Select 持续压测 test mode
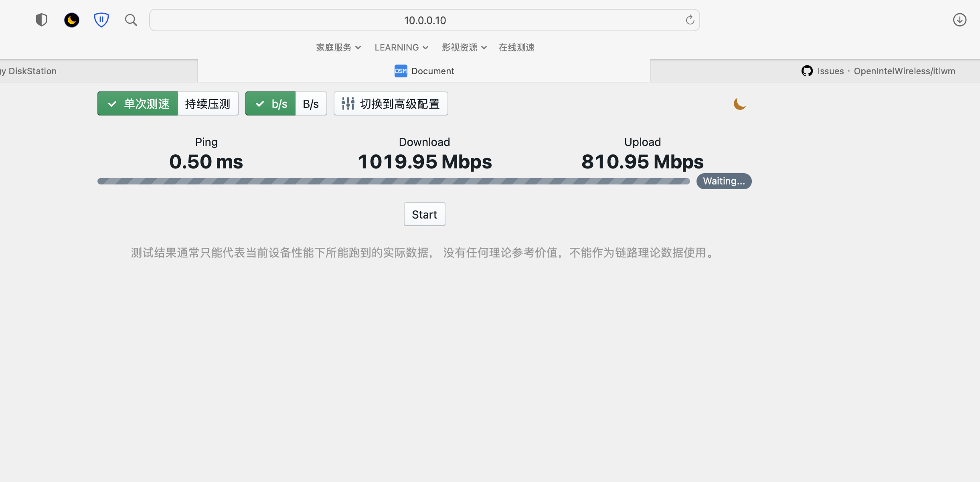The height and width of the screenshot is (482, 980). pyautogui.click(x=207, y=103)
